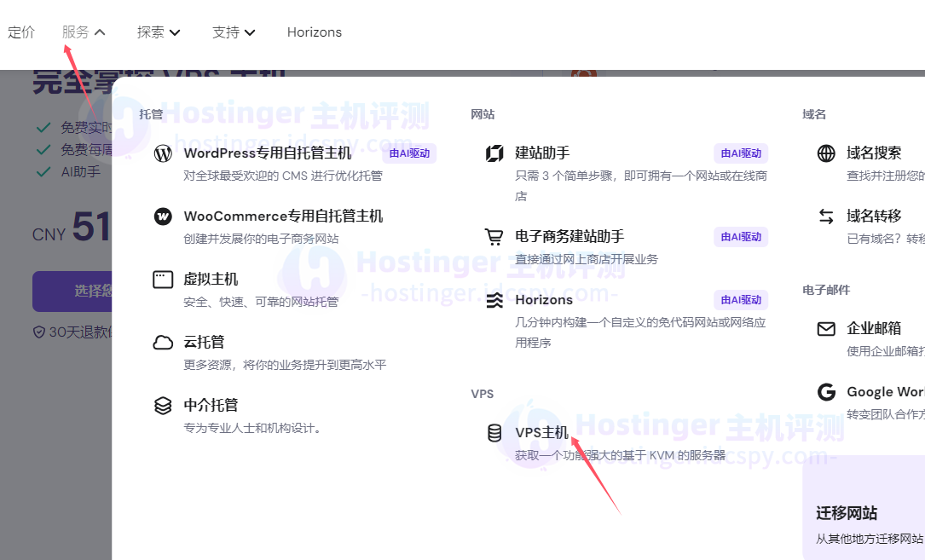Viewport: 925px width, 560px height.
Task: Click the Google Workspace G icon
Action: tap(825, 392)
